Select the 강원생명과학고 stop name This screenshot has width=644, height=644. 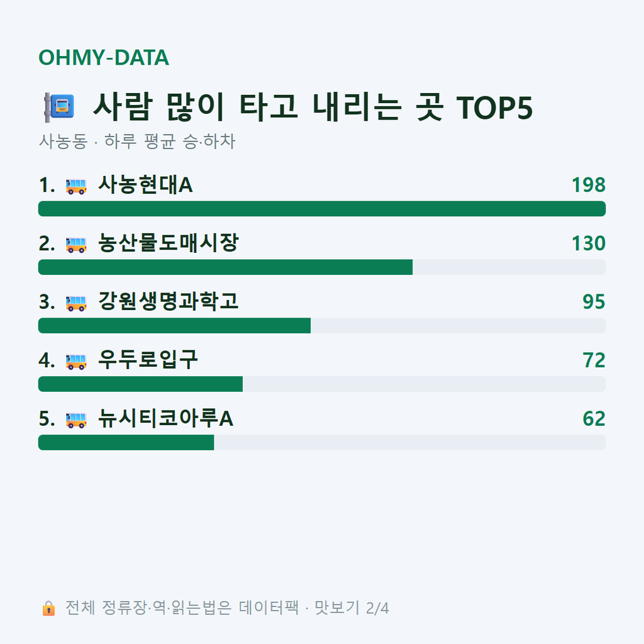point(169,301)
